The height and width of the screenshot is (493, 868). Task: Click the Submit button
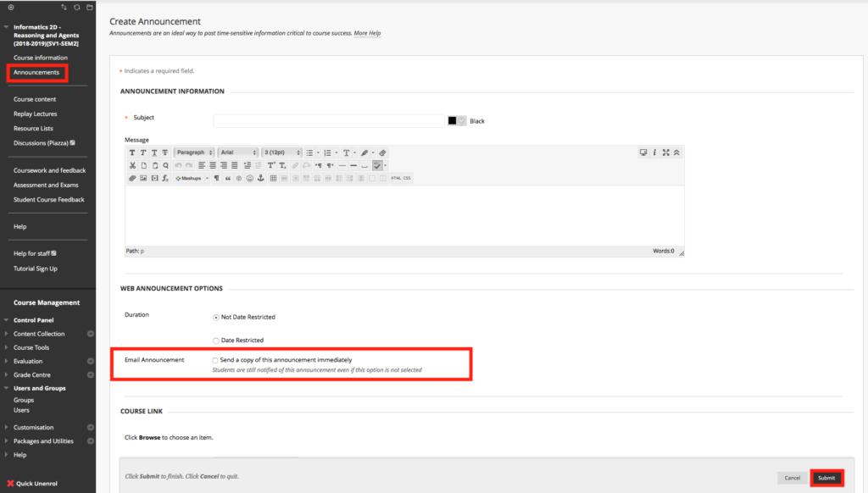click(826, 478)
